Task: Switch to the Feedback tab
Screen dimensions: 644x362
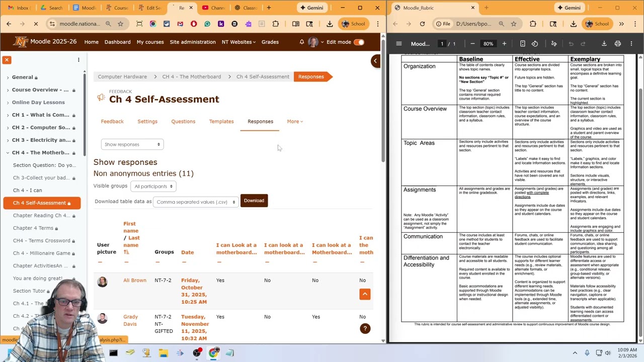Action: click(x=112, y=121)
